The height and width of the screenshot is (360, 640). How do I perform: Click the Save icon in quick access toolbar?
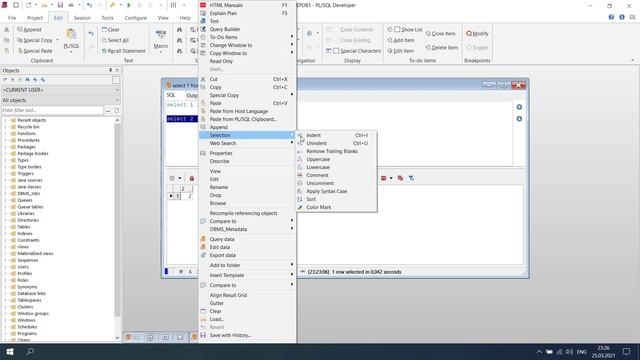pyautogui.click(x=60, y=5)
